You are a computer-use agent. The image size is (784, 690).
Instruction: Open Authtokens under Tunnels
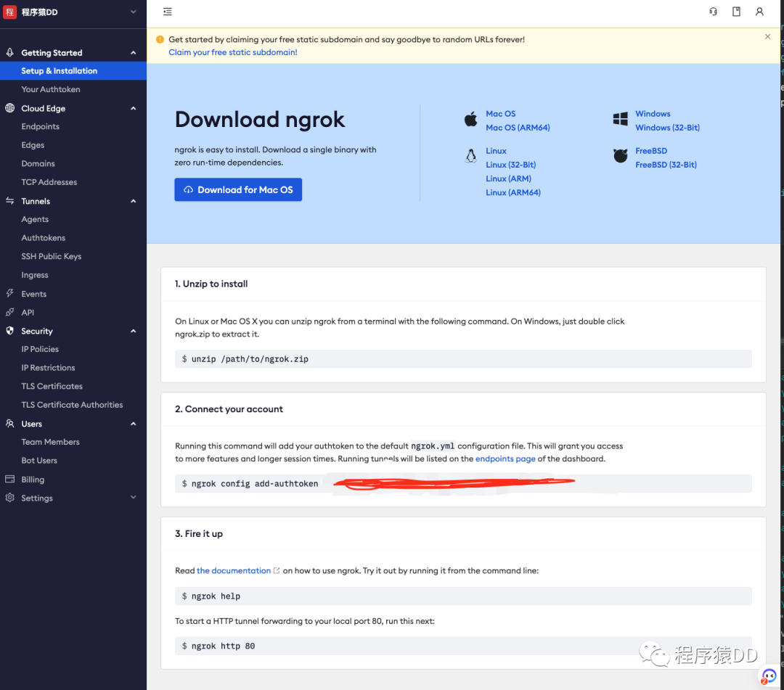click(43, 238)
